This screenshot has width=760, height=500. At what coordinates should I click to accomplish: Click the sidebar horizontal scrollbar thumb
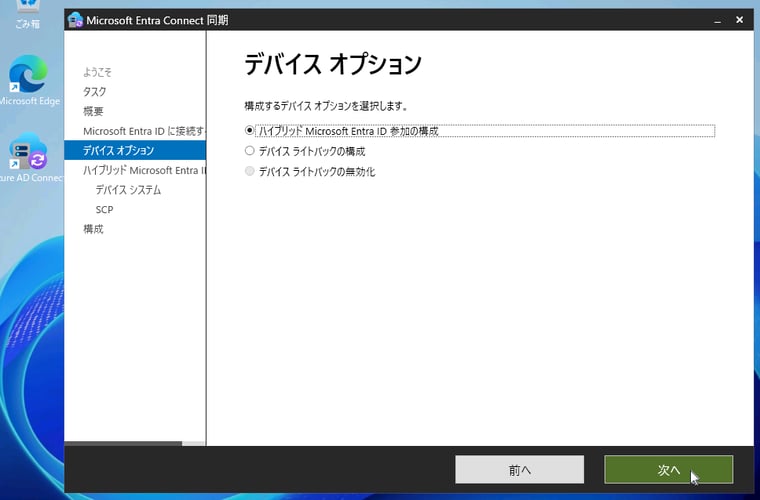(x=123, y=443)
